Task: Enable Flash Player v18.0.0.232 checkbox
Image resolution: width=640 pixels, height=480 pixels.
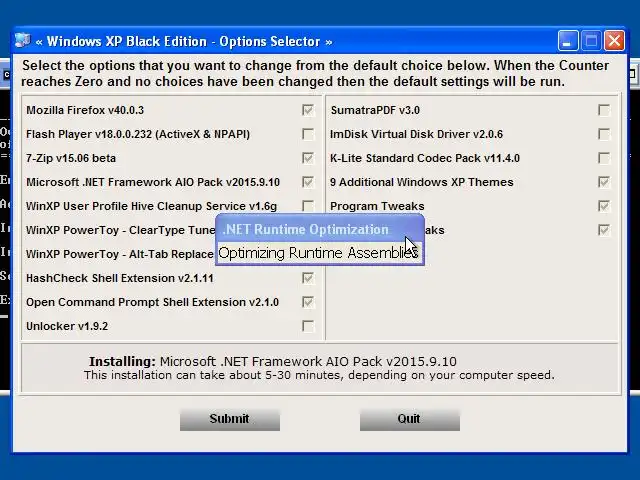Action: [308, 134]
